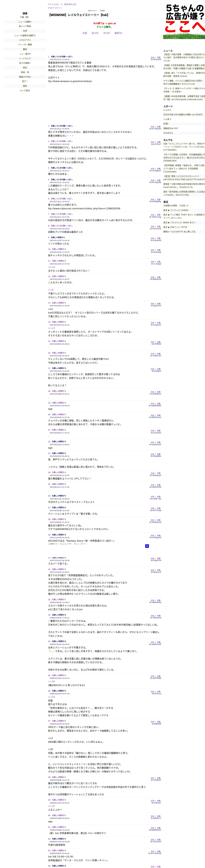Viewport: 205px width, 868px height.
Task: Click the cdjournal.com URL text in post 6
Action: point(84,209)
